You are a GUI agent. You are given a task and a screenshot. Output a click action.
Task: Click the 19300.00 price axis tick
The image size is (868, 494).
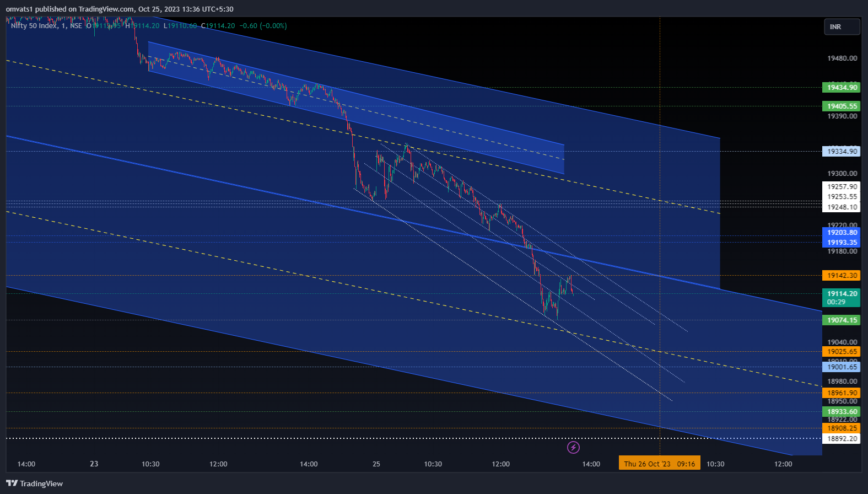842,174
